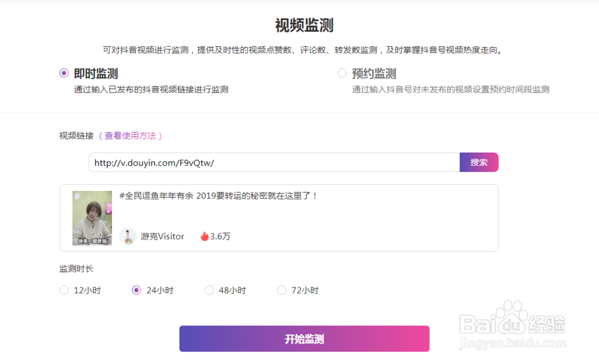Click the 视频监测 page heading

point(304,26)
